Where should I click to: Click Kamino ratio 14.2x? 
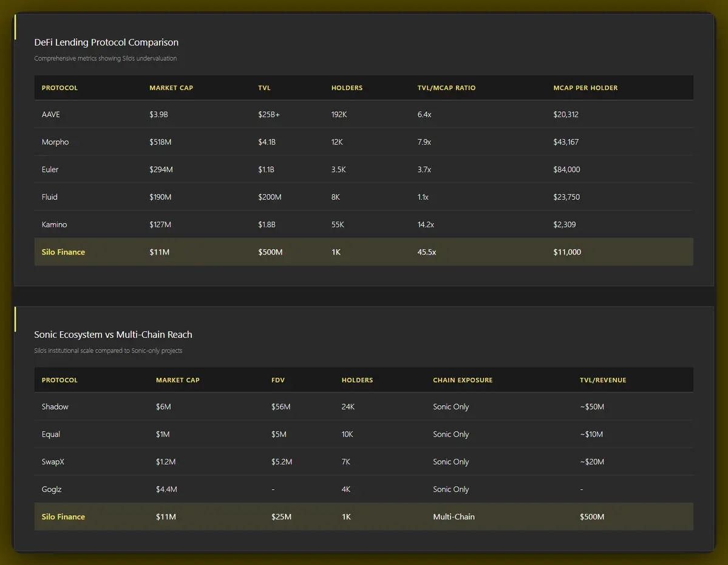click(426, 224)
